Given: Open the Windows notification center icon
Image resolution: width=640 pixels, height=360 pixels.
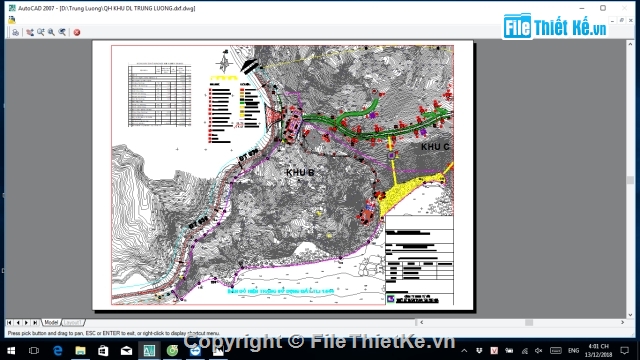Looking at the screenshot, I should [x=624, y=351].
